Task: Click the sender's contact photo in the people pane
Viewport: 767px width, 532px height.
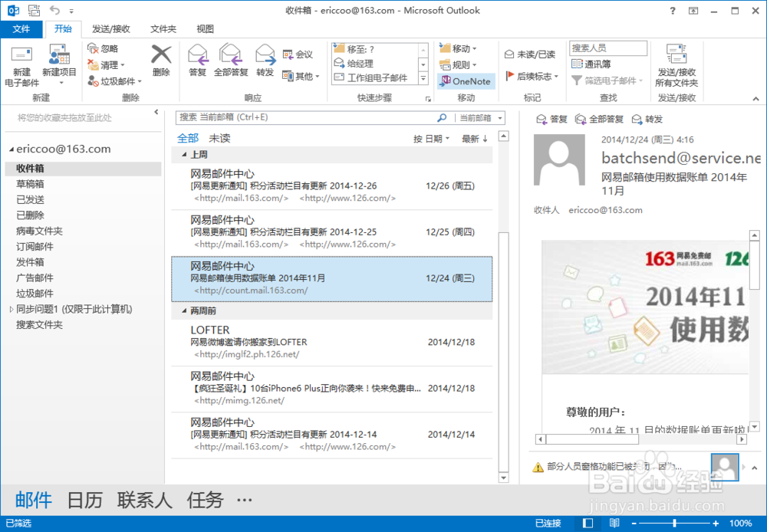Action: (725, 467)
